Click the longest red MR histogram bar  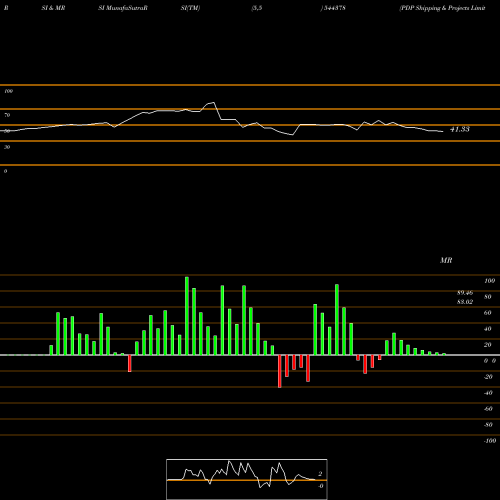click(280, 371)
